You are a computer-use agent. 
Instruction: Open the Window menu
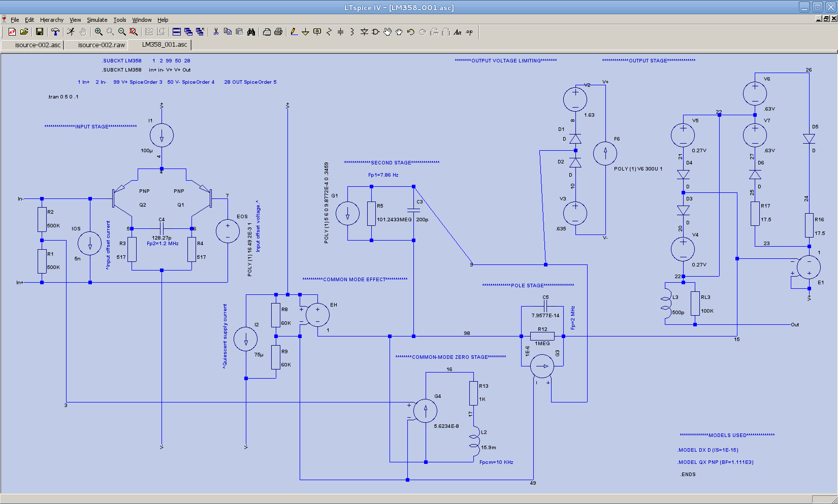(x=142, y=20)
